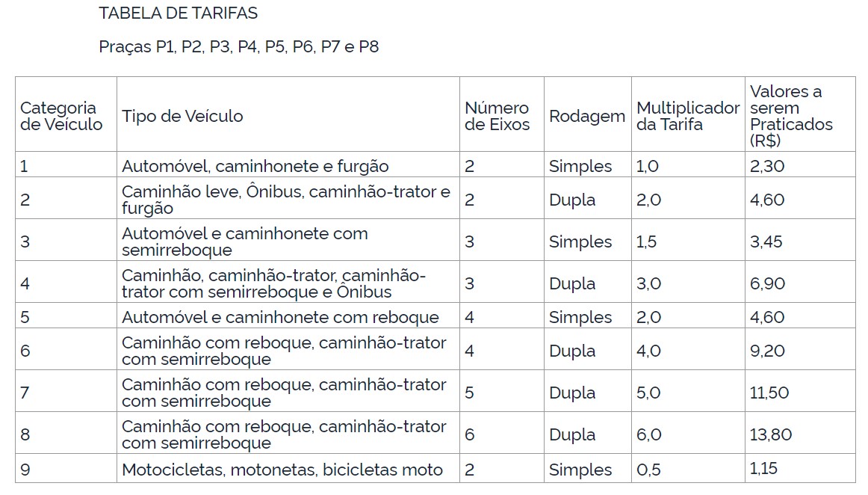Screen dimensions: 868x495
Task: Select 'Caminhão leve, Ônibus' vehicle type cell
Action: click(286, 200)
